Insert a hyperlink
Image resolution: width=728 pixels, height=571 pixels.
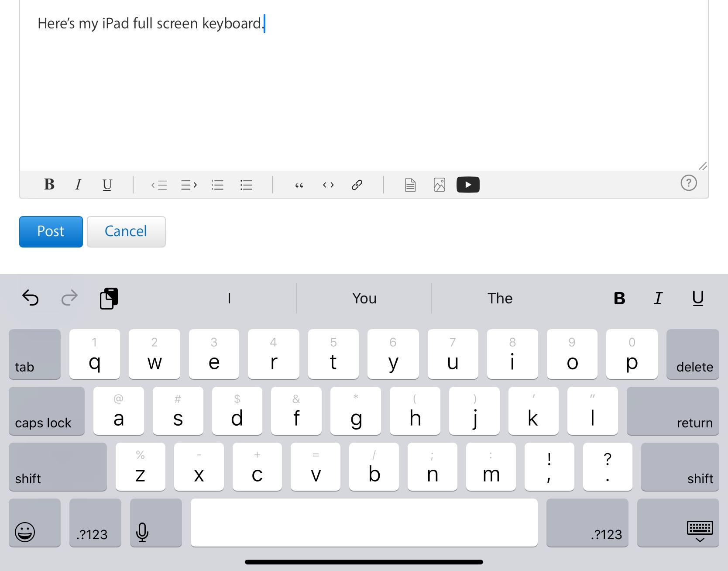[x=357, y=185]
